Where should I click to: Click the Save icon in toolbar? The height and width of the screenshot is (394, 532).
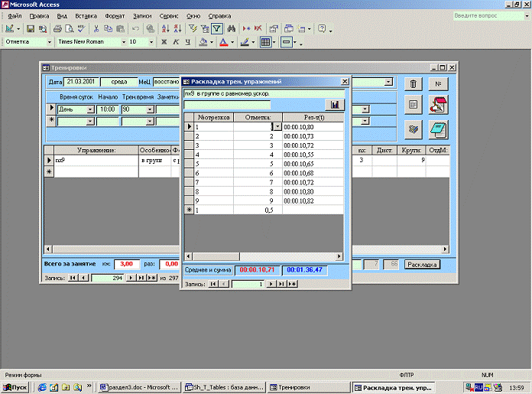[x=30, y=29]
